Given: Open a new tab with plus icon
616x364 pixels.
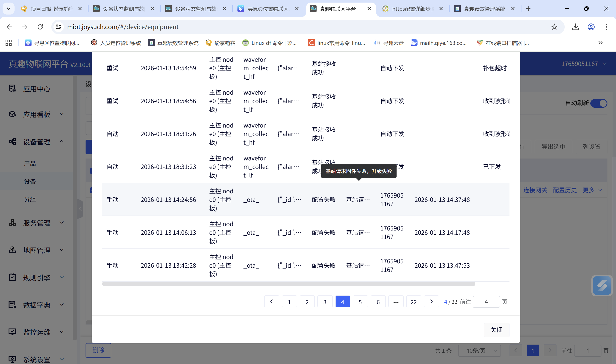Looking at the screenshot, I should pos(528,9).
